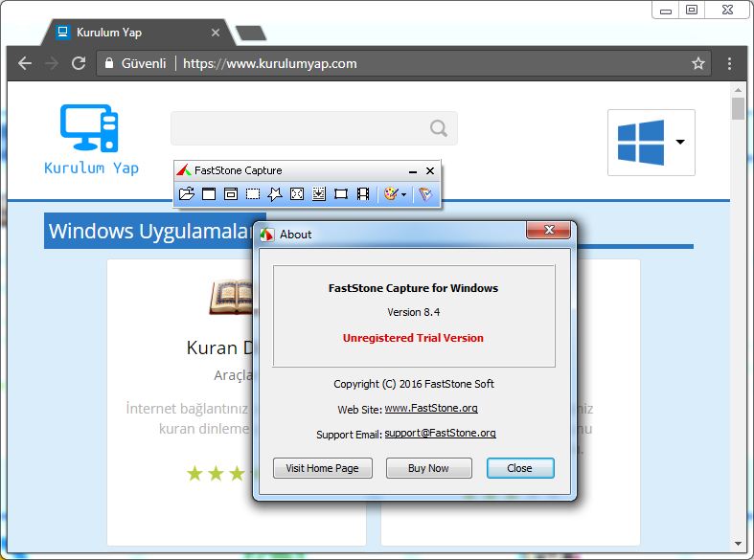Screen dimensions: 754x560
Task: Minimize the browser window
Action: pyautogui.click(x=666, y=11)
